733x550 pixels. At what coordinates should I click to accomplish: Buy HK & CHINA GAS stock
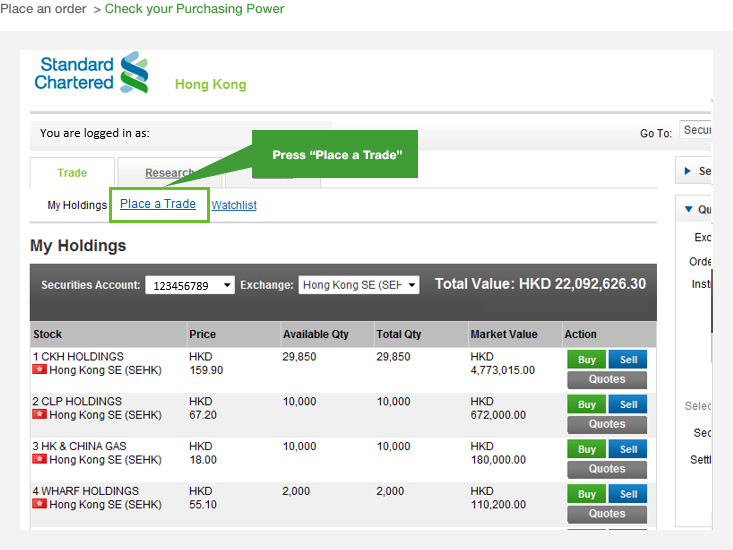coord(587,449)
